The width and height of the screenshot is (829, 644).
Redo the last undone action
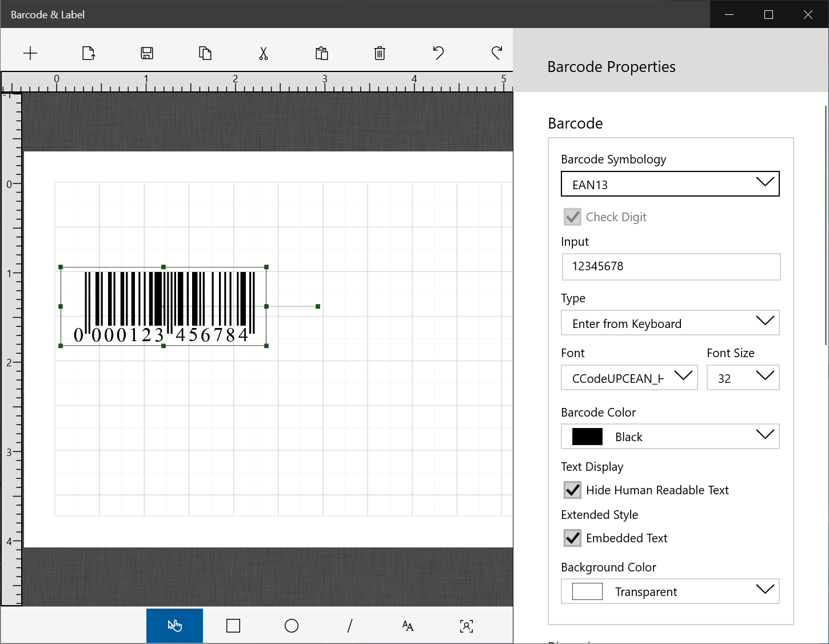[x=497, y=53]
